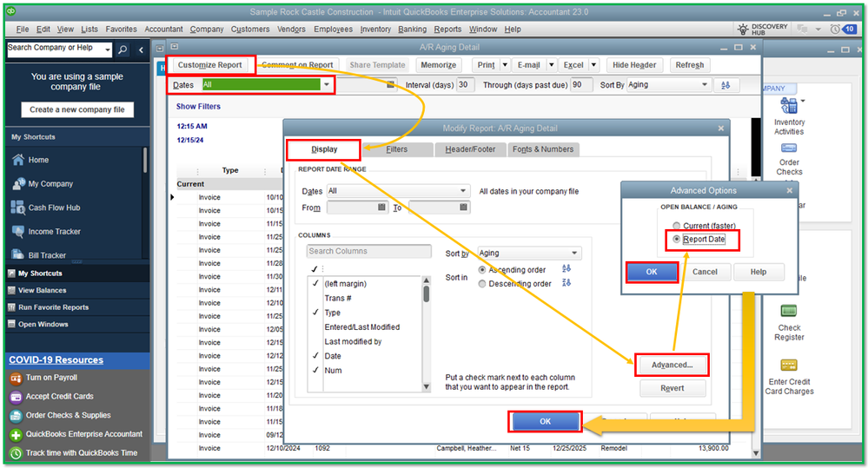The image size is (868, 468).
Task: Click the Customize Report button
Action: pos(209,65)
